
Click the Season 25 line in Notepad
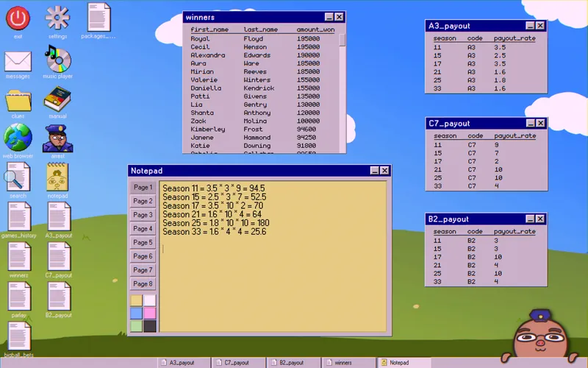tap(216, 223)
